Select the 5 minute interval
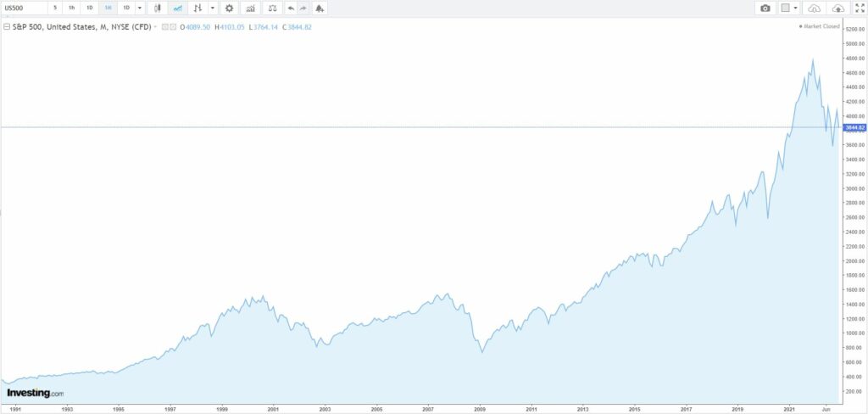Screen dimensions: 868x414 pos(55,8)
